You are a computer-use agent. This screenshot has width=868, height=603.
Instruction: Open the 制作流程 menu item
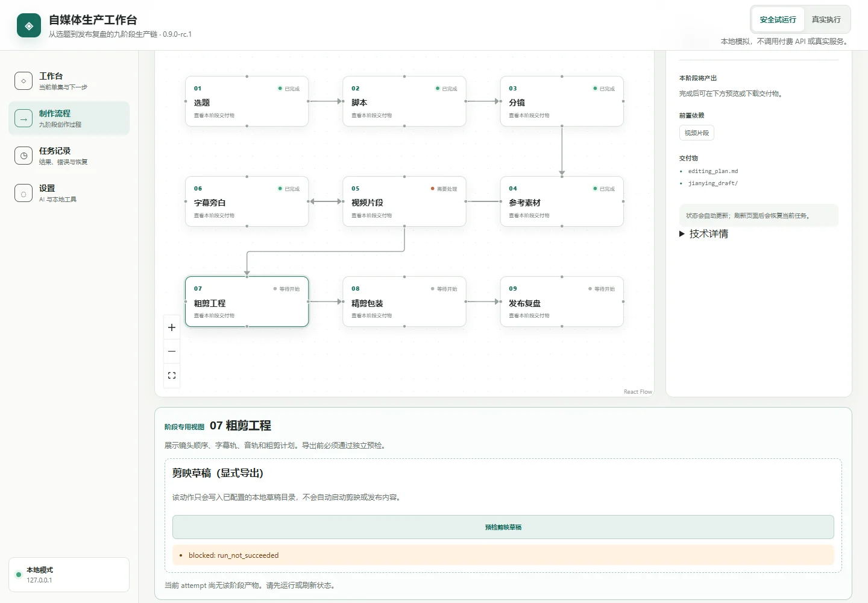click(69, 118)
